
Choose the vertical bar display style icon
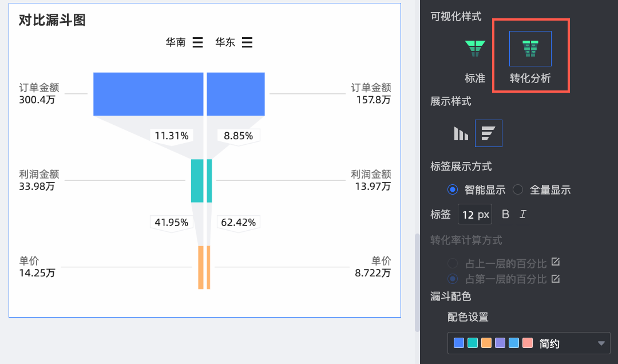point(461,133)
